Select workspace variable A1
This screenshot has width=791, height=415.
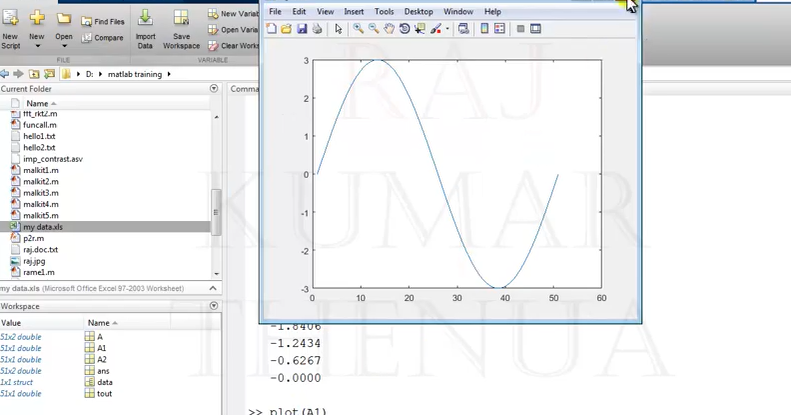pos(101,348)
